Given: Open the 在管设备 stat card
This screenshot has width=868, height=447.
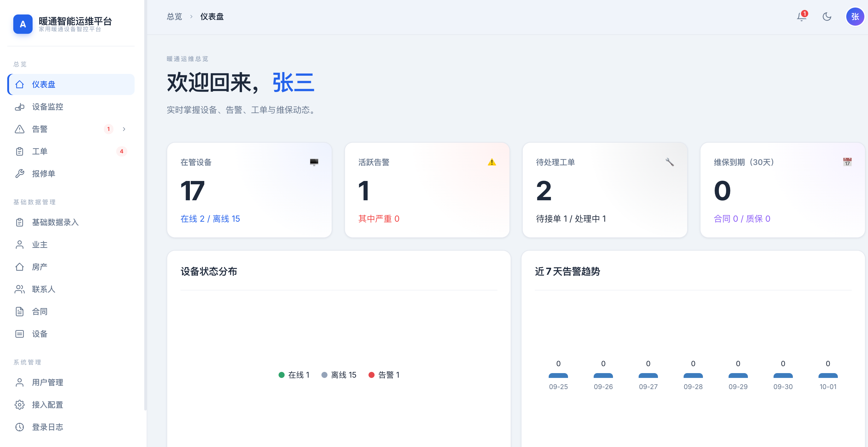Looking at the screenshot, I should [x=249, y=190].
